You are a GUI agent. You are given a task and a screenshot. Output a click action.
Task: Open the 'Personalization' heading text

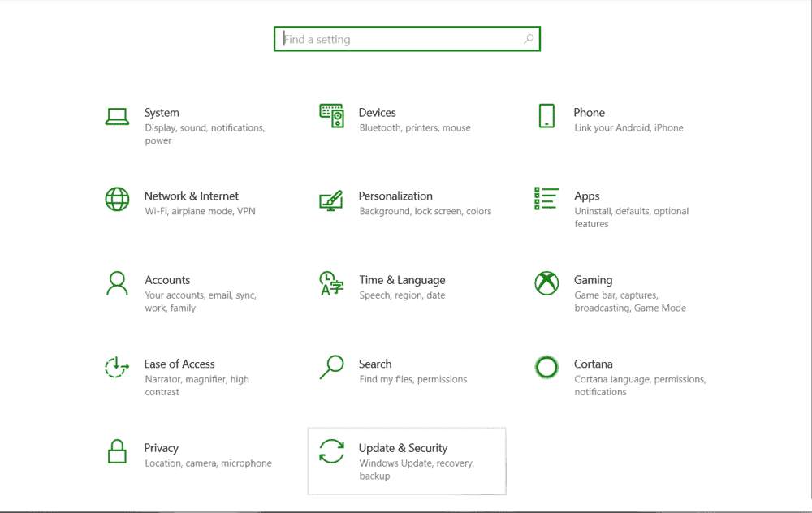point(395,196)
